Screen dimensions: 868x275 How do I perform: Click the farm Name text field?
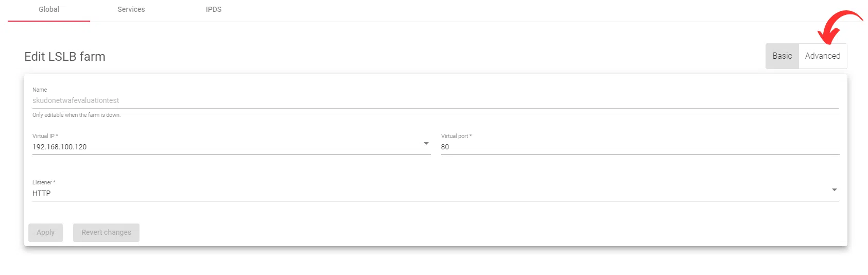click(x=435, y=100)
